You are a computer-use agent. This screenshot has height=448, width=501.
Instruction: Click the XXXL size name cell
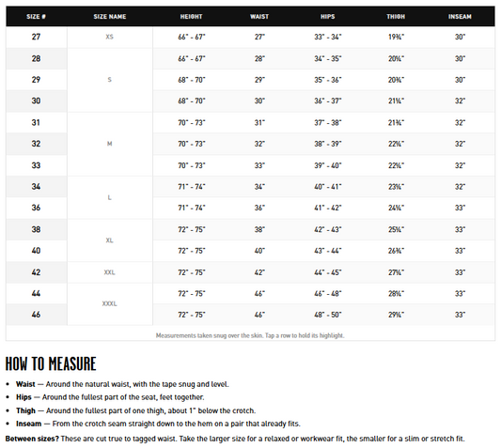click(110, 304)
